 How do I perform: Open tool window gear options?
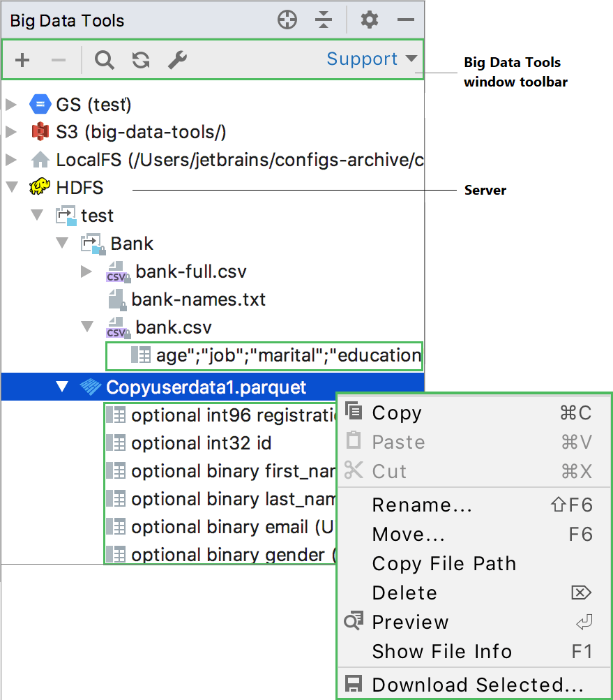point(370,20)
